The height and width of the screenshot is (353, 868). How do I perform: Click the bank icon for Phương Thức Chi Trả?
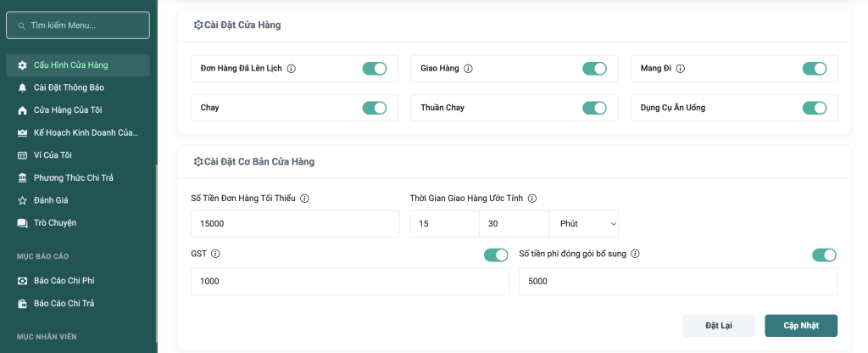22,178
